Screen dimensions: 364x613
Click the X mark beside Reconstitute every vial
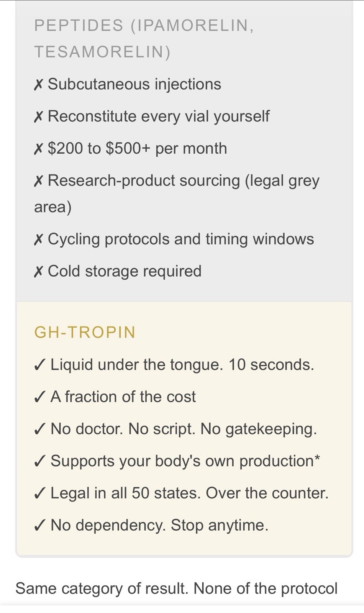click(38, 117)
